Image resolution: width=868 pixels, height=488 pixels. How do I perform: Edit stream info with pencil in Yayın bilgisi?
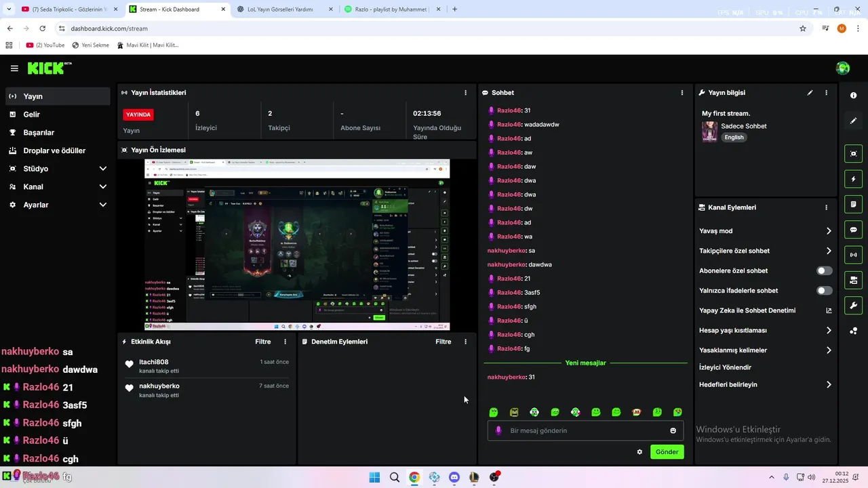[x=810, y=93]
